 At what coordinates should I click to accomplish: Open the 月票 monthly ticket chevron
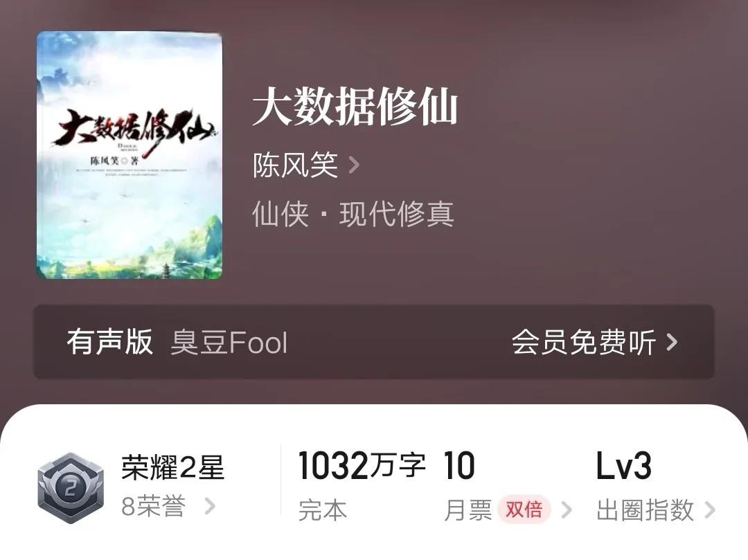(567, 510)
